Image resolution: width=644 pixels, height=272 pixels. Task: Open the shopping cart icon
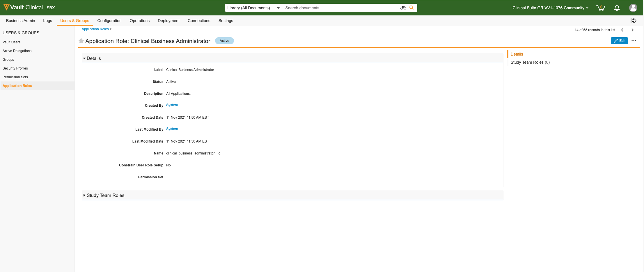point(600,8)
